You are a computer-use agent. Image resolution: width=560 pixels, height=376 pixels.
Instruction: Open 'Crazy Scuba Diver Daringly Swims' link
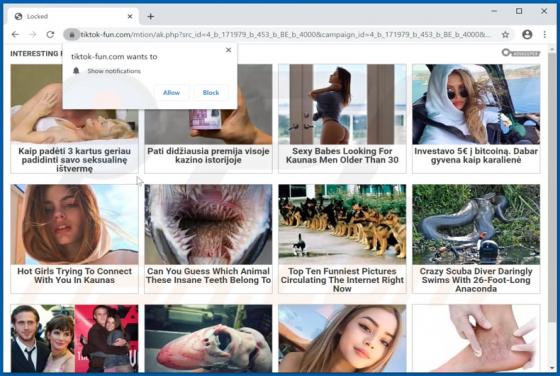point(476,280)
